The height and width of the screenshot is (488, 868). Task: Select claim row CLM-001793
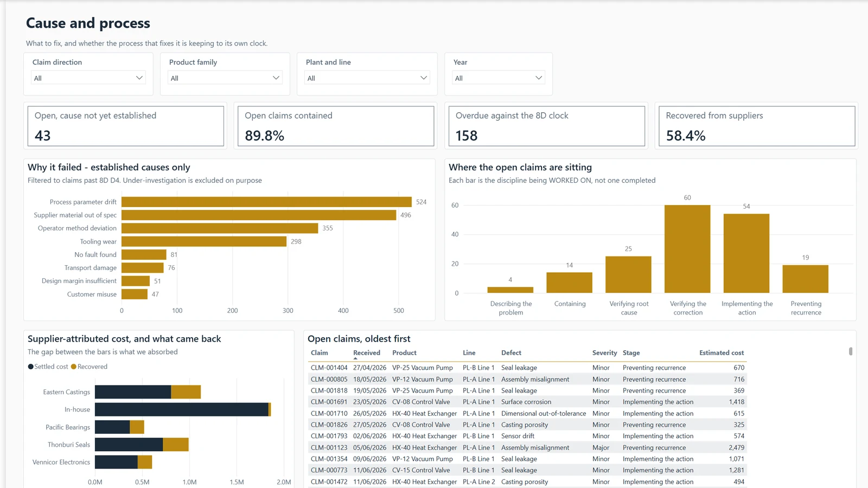pos(527,436)
